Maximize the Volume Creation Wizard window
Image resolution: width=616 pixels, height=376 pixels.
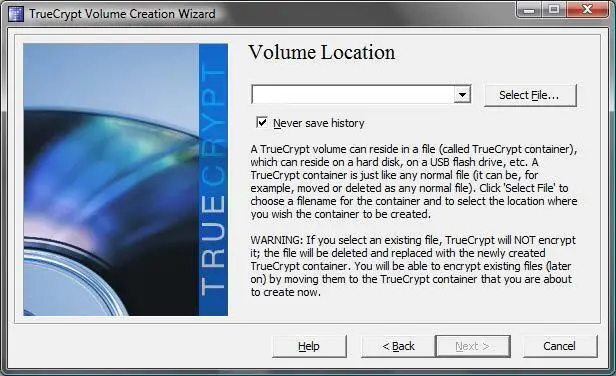[554, 9]
